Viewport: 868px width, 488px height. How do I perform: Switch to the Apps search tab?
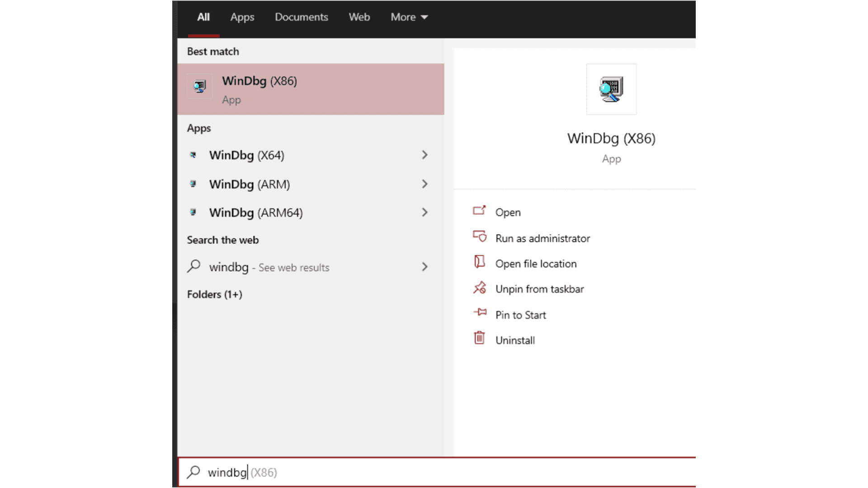click(242, 17)
